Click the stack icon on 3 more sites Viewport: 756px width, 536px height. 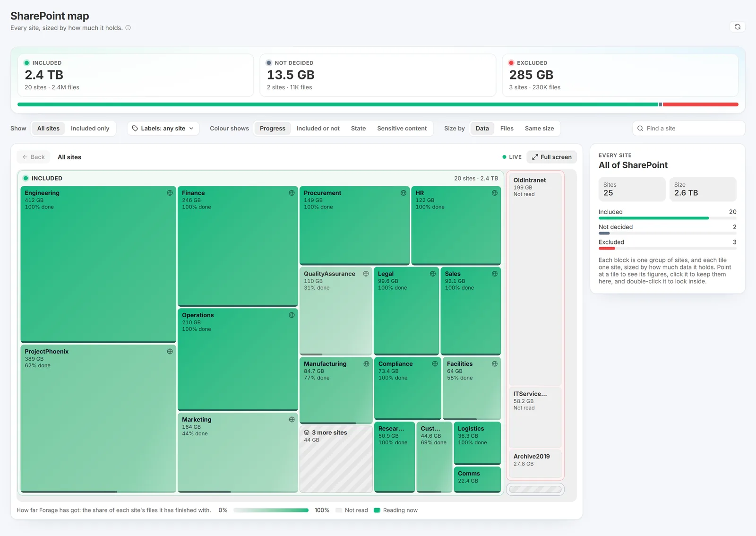(x=307, y=432)
